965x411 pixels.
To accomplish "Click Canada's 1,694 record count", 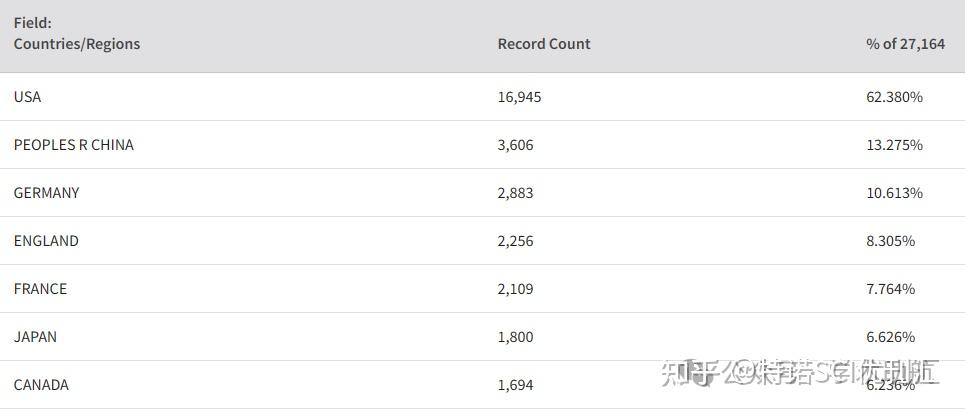I will tap(515, 385).
